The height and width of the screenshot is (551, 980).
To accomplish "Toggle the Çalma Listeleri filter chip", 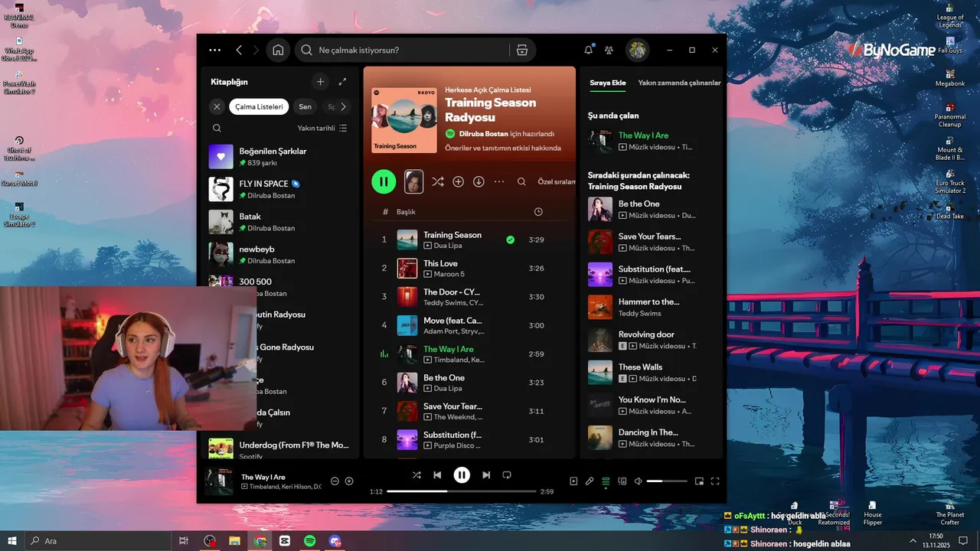I will point(259,106).
